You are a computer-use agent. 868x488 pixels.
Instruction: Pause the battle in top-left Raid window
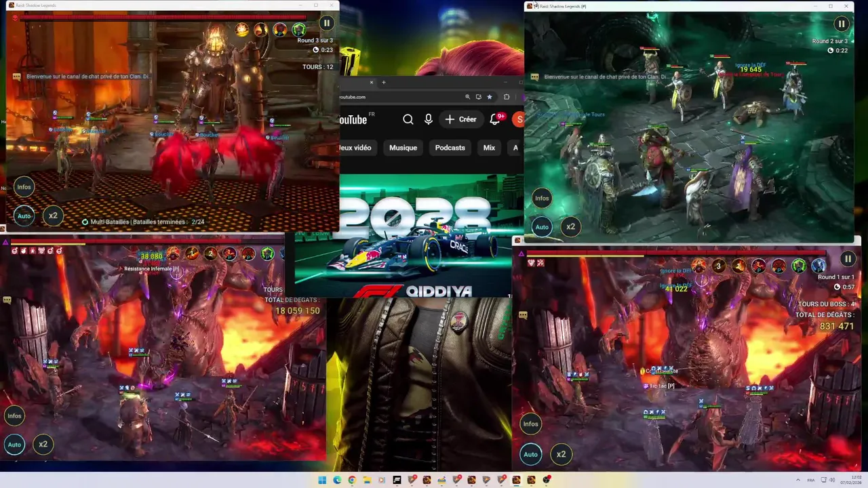(x=326, y=23)
